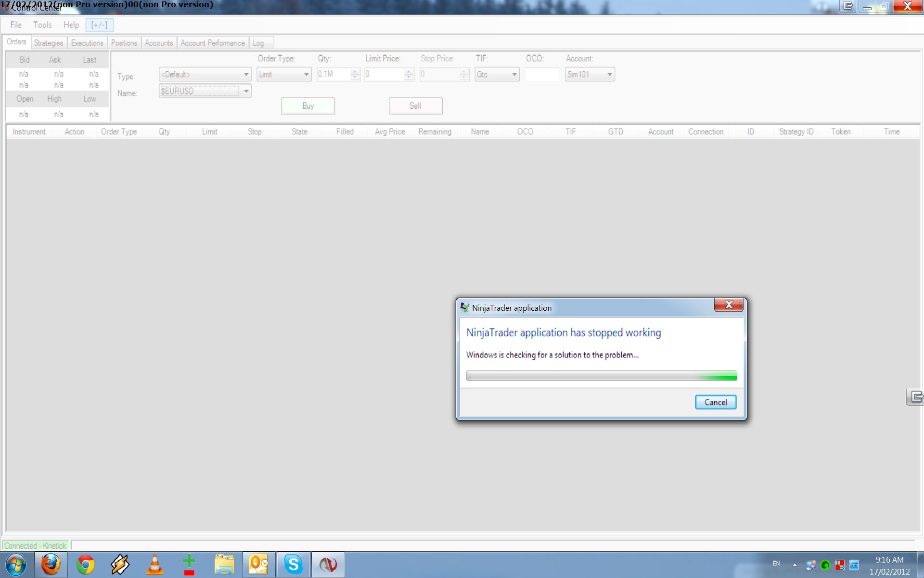Switch to the Strategies tab

[49, 43]
